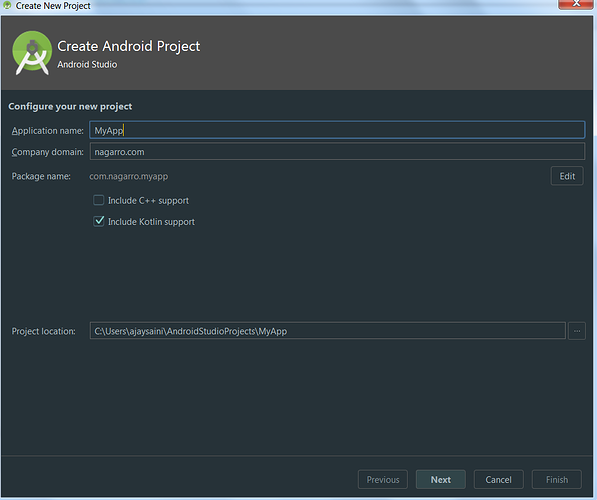Viewport: 597px width, 500px height.
Task: Focus the Application name field
Action: [x=337, y=130]
